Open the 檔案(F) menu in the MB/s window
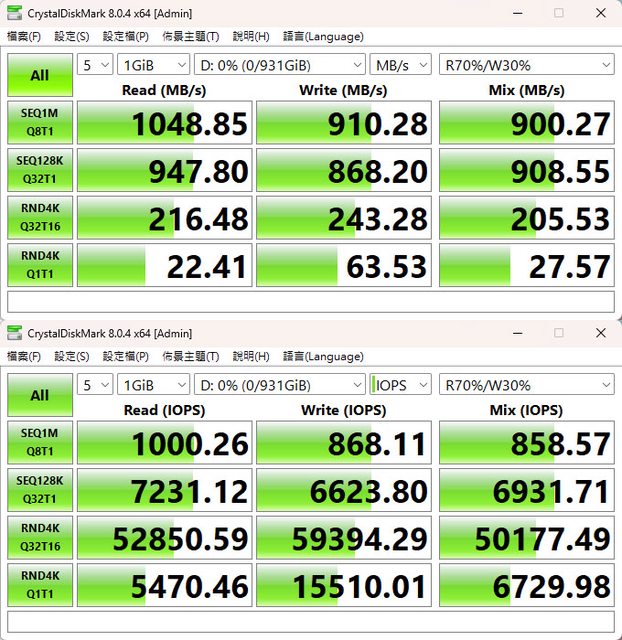Screen dimensions: 622x640 point(24,36)
